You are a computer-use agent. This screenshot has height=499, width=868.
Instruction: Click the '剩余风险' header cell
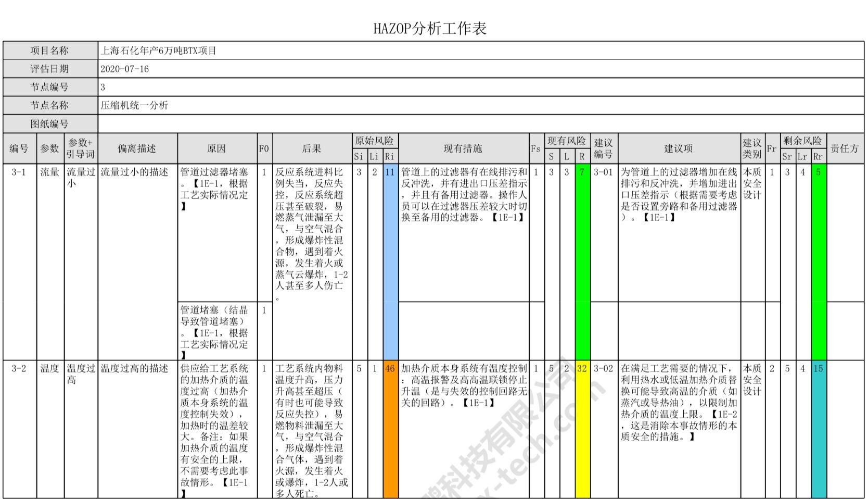click(803, 141)
